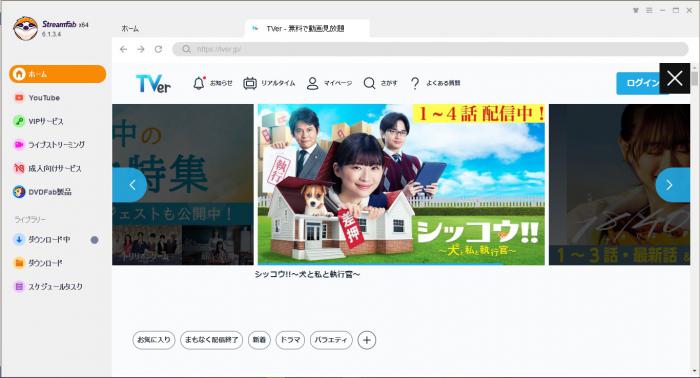Open マイページ in the TVer header
700x378 pixels.
329,83
